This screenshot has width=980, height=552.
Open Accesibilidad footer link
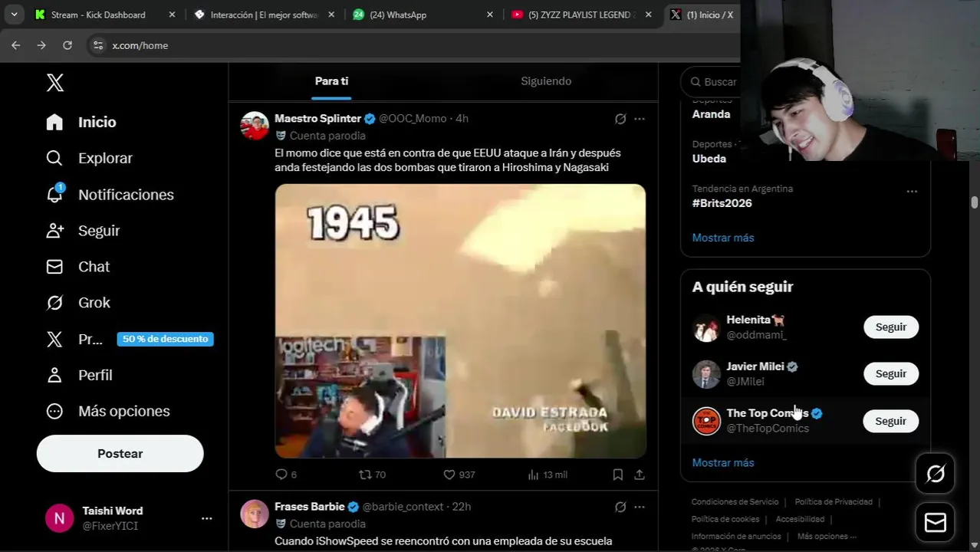[x=800, y=519]
